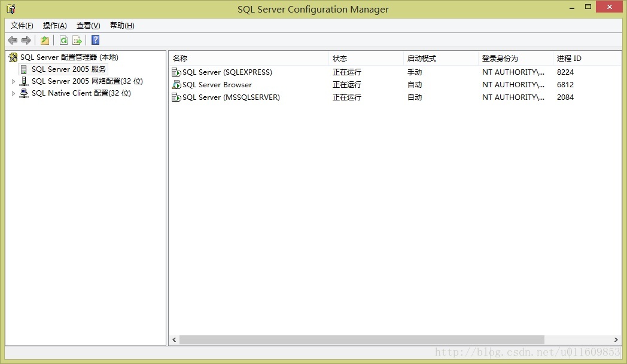Click the Back arrow toolbar icon
The width and height of the screenshot is (627, 364).
13,41
